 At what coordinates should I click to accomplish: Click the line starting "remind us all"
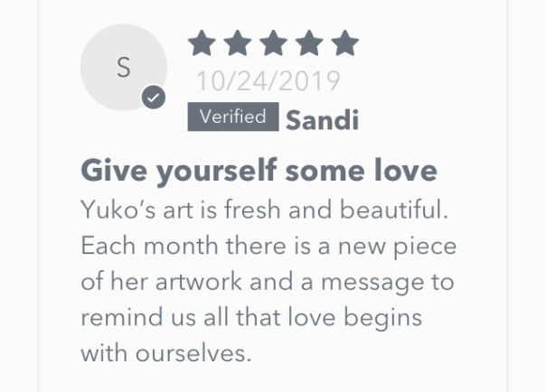point(252,318)
